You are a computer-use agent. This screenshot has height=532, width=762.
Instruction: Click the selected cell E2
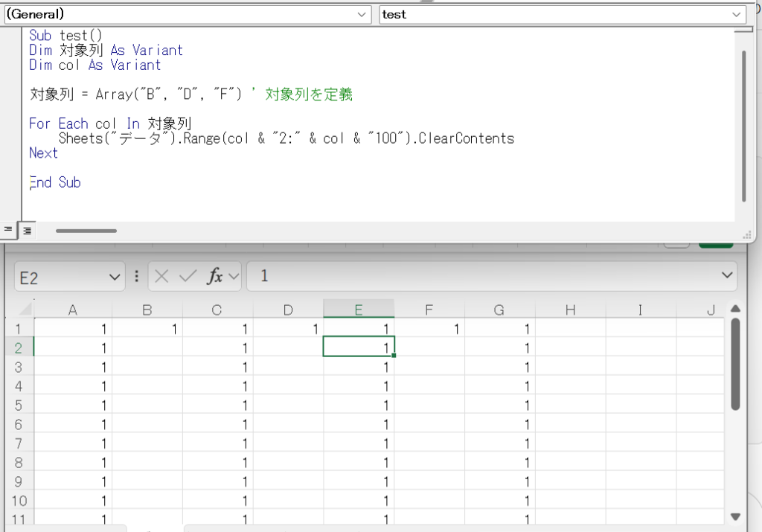pyautogui.click(x=359, y=347)
